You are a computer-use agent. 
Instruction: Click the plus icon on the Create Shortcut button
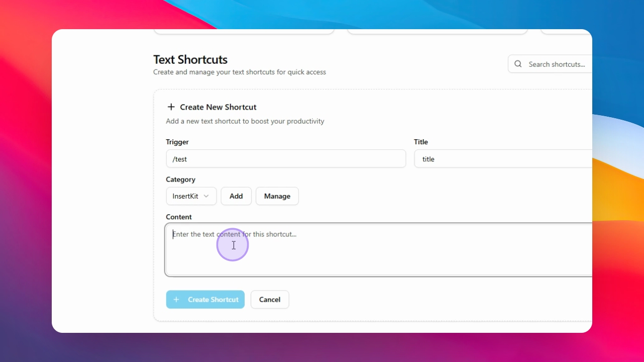176,300
